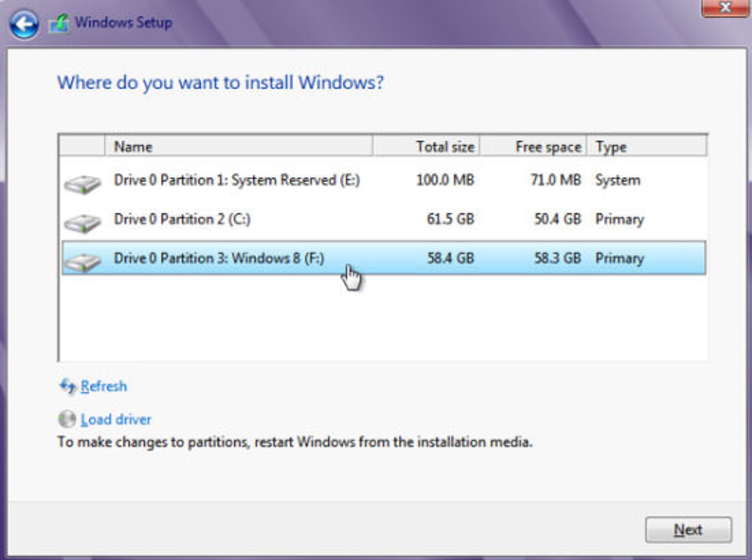
Task: Click the Primary type cell for Windows 8 (F:)
Action: click(620, 258)
